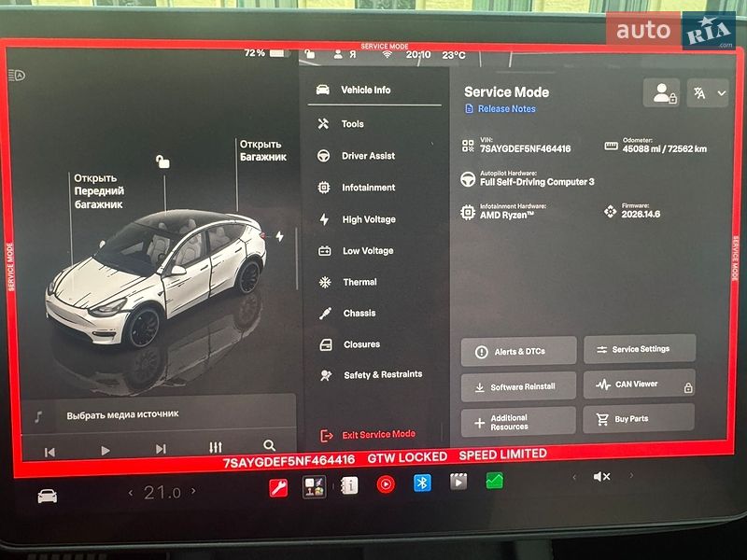Tap the white car model image
This screenshot has height=560, width=747.
pyautogui.click(x=156, y=278)
